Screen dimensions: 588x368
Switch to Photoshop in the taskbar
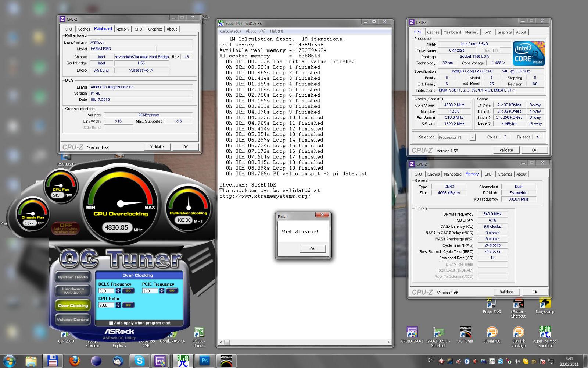(x=204, y=361)
